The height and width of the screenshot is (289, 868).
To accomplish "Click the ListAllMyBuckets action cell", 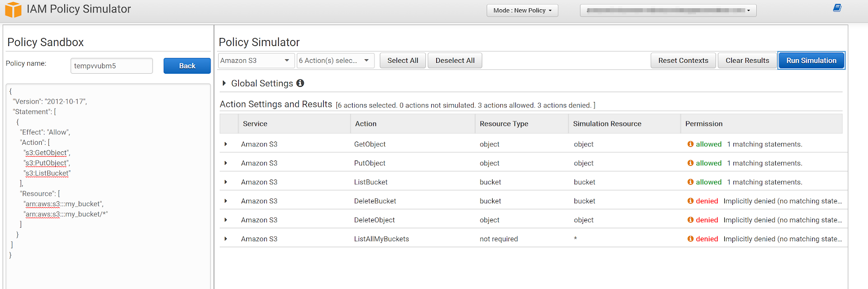I will [x=382, y=239].
